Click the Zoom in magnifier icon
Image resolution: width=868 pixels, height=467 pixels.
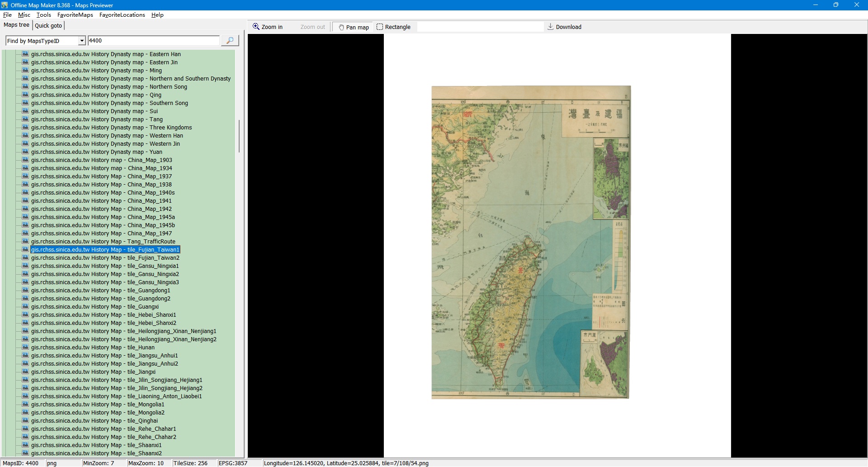[x=256, y=27]
